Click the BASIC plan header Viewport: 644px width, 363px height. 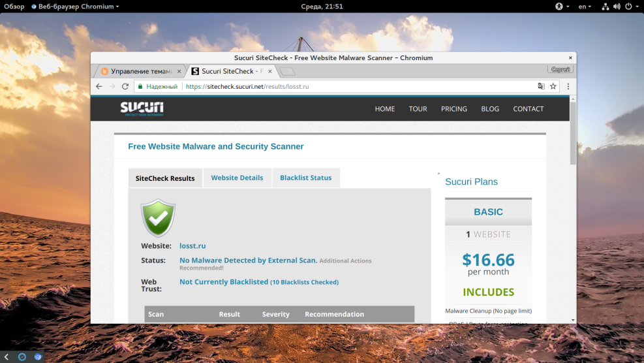(x=488, y=212)
